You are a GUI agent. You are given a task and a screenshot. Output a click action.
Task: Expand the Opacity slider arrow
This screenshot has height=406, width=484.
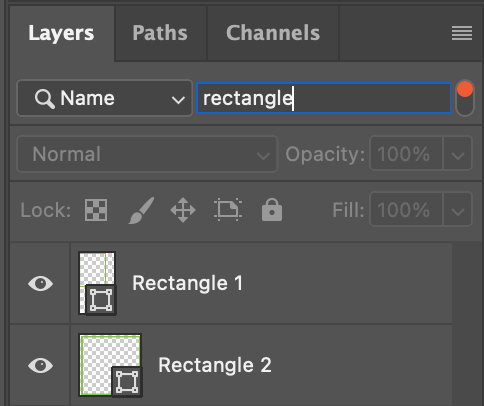(458, 154)
